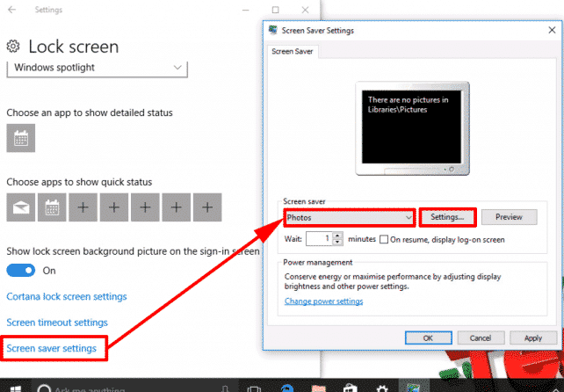Viewport: 564px width, 392px height.
Task: Open Change power settings link
Action: (x=323, y=301)
